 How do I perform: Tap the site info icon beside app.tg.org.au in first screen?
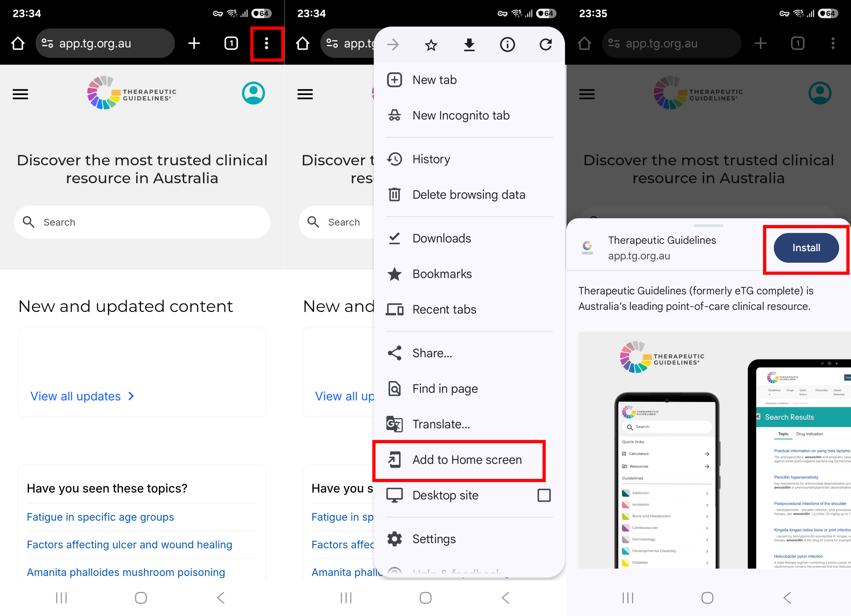click(x=47, y=43)
